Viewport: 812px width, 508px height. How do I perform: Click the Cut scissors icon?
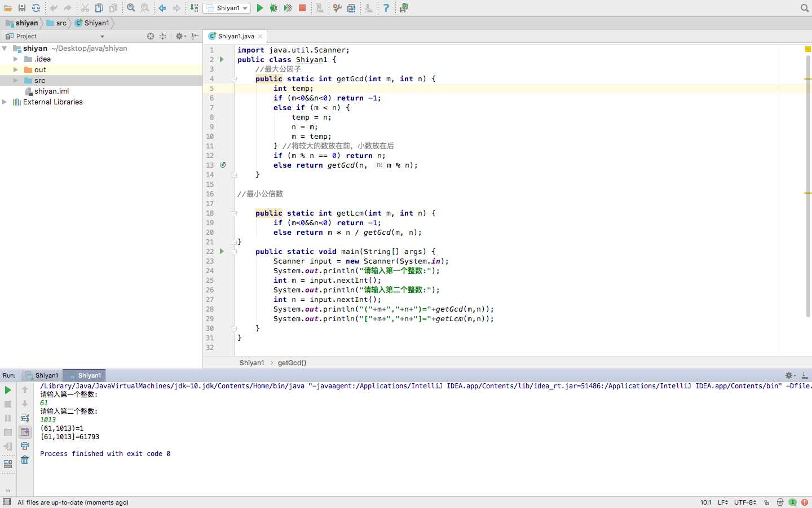85,8
